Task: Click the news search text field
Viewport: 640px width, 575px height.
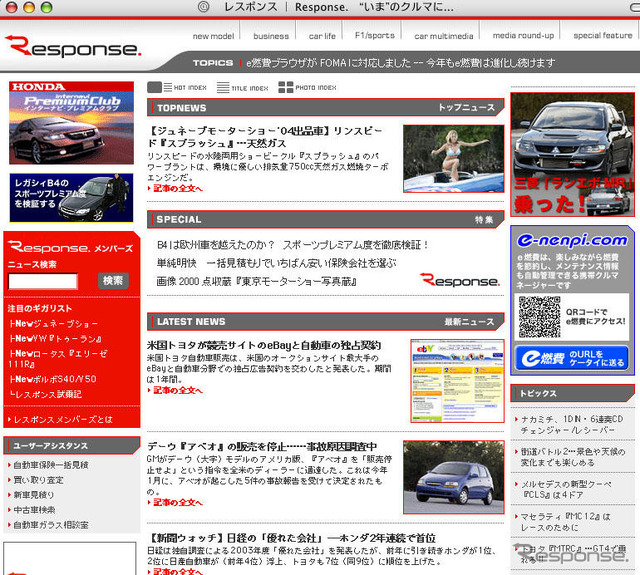Action: click(x=43, y=281)
